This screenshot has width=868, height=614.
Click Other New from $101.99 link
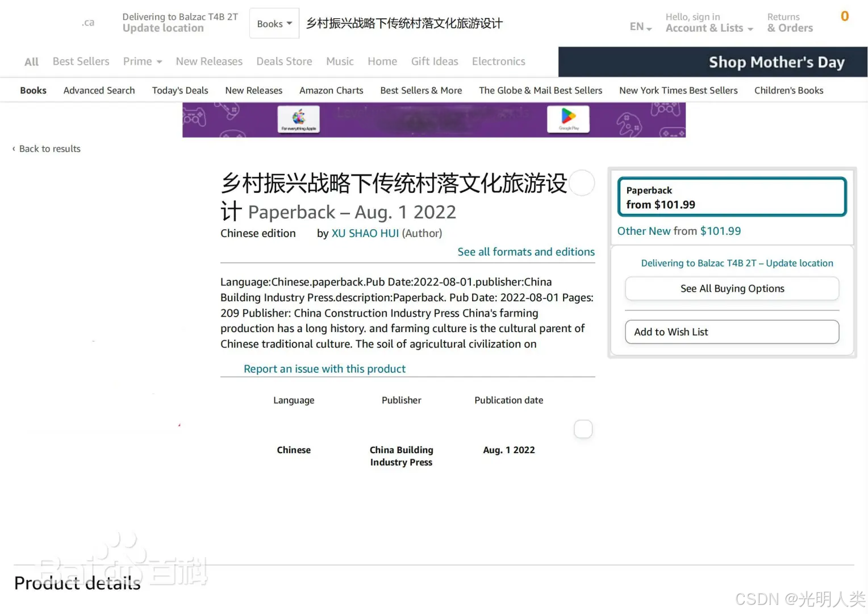679,231
